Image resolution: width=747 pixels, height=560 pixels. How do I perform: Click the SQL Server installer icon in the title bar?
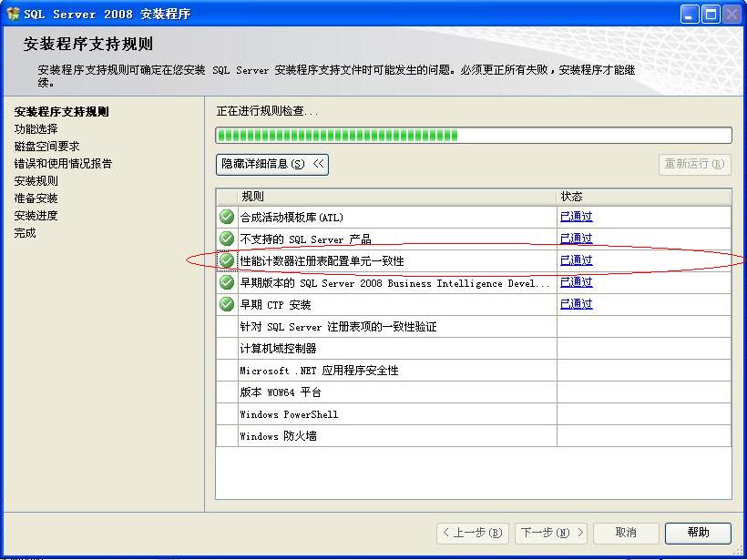click(x=13, y=14)
